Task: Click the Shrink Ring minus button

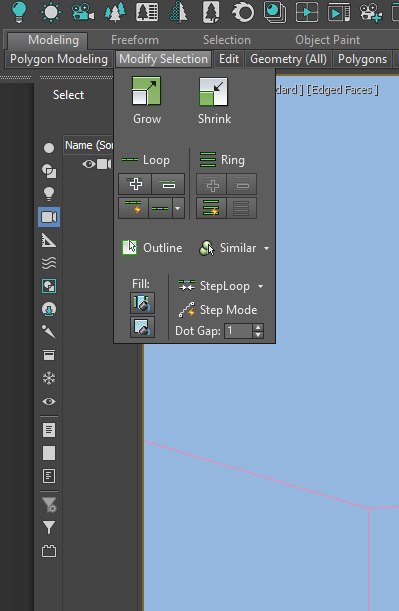Action: click(242, 184)
